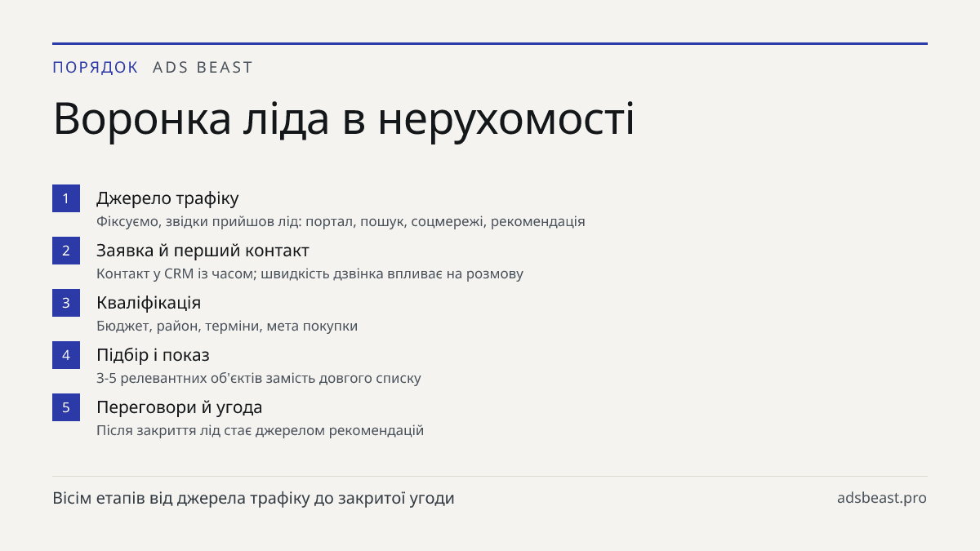This screenshot has height=551, width=980.
Task: Click the footer text 'Вісім етапів від джерела трафіку'
Action: point(181,498)
